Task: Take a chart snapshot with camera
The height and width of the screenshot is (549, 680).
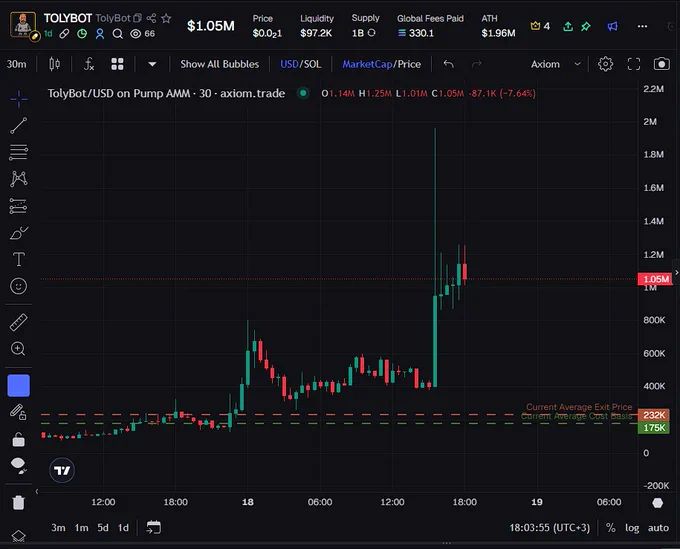Action: (661, 64)
